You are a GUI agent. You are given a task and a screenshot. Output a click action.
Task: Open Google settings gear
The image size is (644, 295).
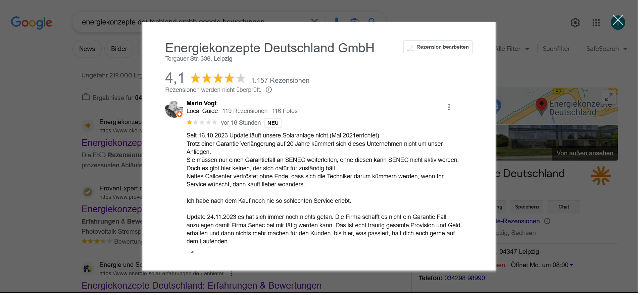(575, 22)
